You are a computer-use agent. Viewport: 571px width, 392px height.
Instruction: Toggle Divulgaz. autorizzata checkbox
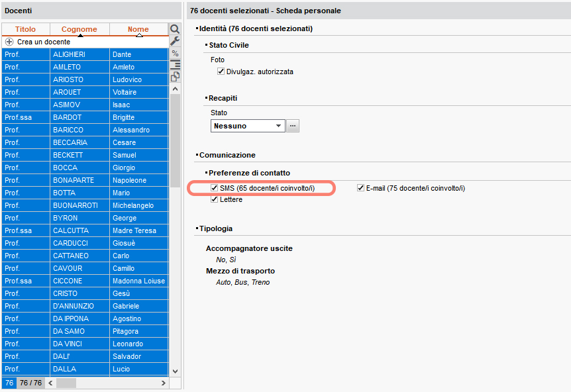point(221,72)
